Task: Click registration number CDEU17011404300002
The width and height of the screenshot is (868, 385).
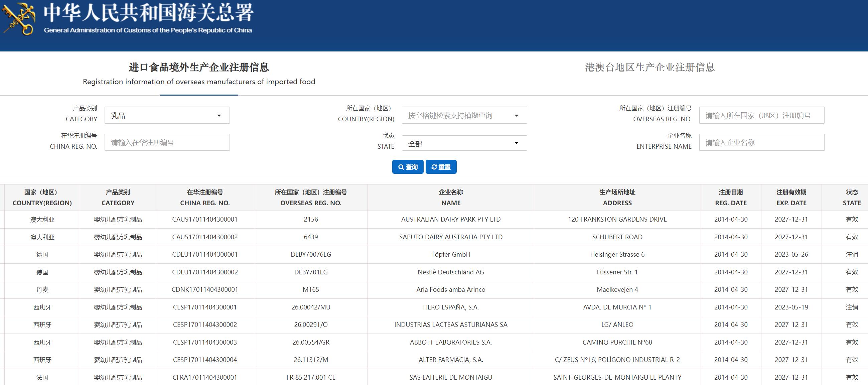Action: coord(205,272)
